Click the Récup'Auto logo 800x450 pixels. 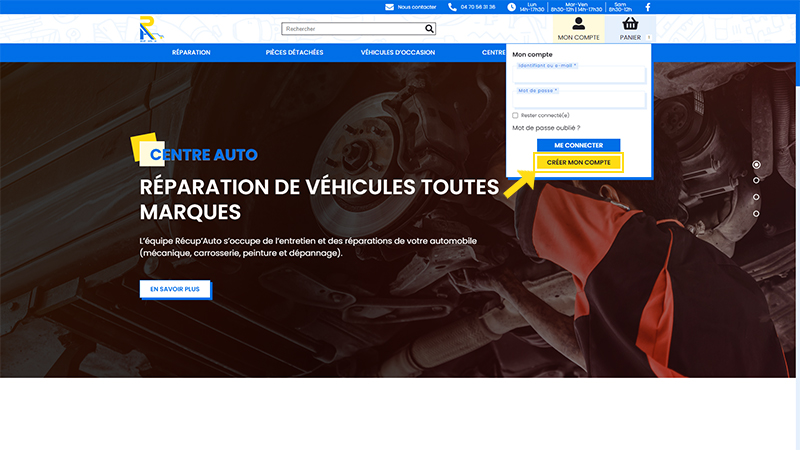coord(151,29)
